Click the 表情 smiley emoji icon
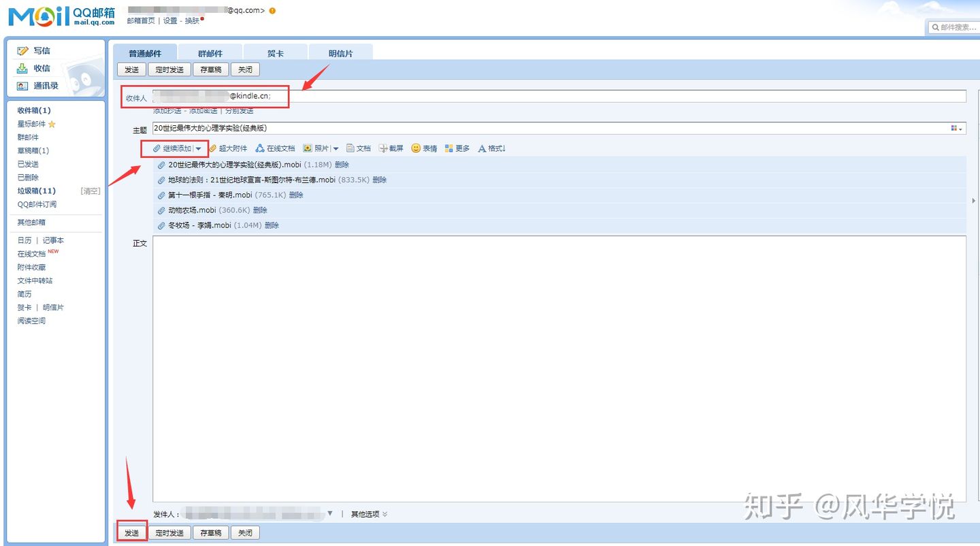Viewport: 980px width, 546px height. coord(416,148)
